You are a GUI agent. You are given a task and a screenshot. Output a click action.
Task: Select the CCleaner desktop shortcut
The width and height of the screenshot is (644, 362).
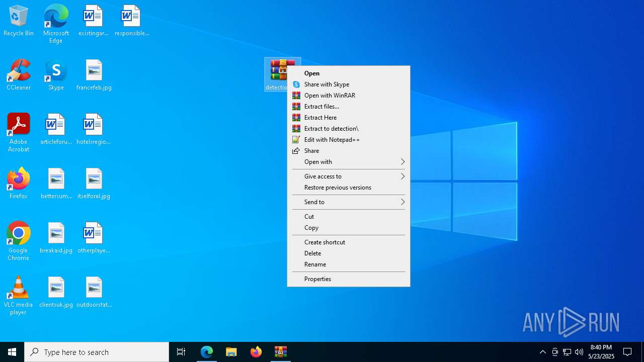pos(19,75)
